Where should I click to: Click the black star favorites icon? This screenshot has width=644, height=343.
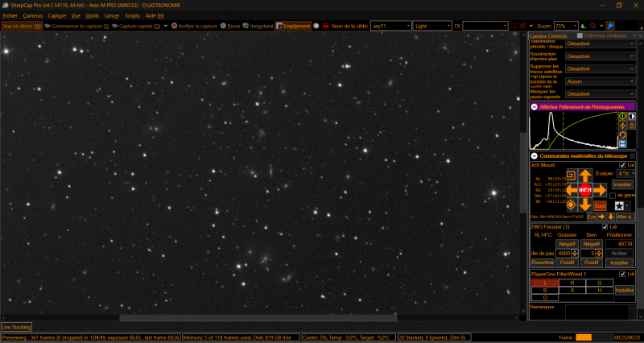[x=619, y=206]
